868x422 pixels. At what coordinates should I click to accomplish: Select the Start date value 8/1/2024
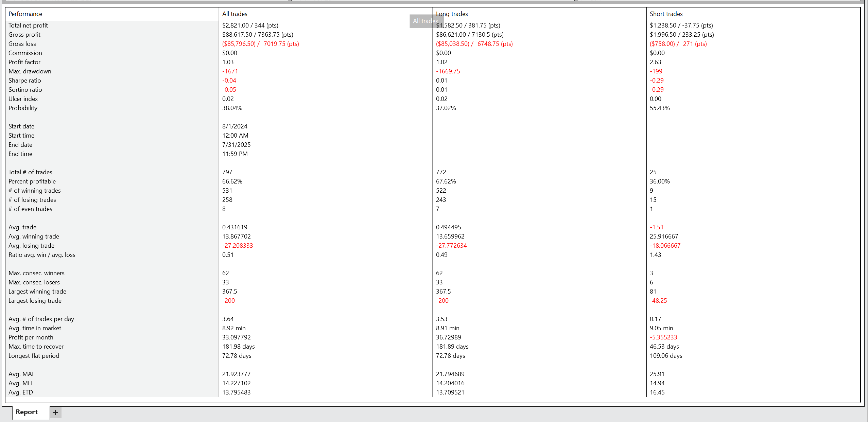[x=235, y=126]
